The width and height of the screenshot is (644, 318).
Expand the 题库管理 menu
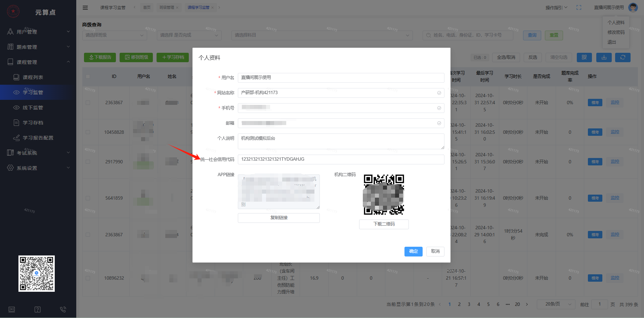click(x=38, y=47)
